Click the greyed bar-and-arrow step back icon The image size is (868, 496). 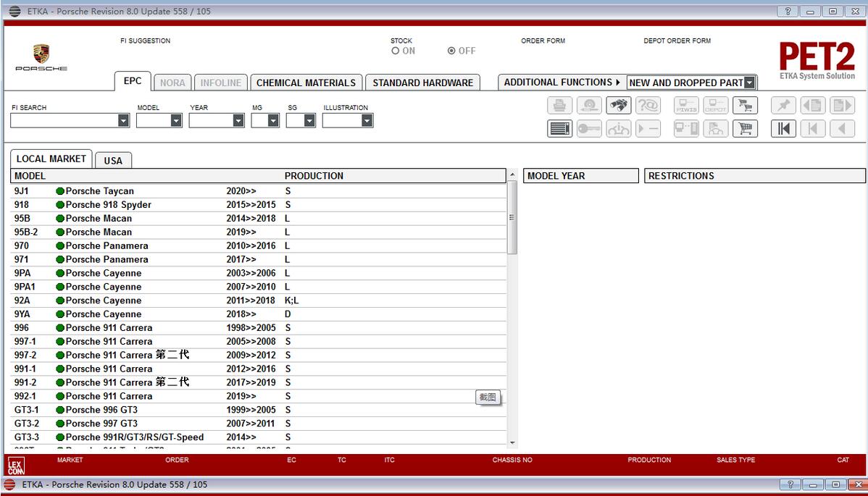(813, 129)
